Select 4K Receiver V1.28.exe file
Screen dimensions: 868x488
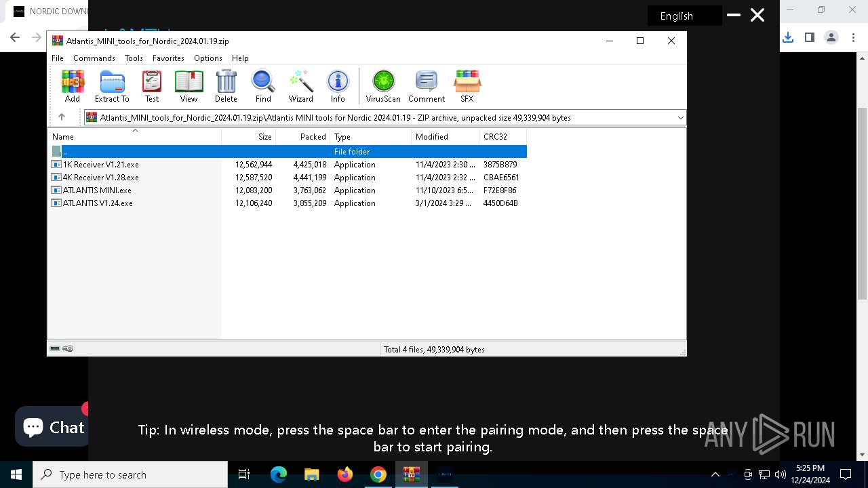click(x=288, y=178)
